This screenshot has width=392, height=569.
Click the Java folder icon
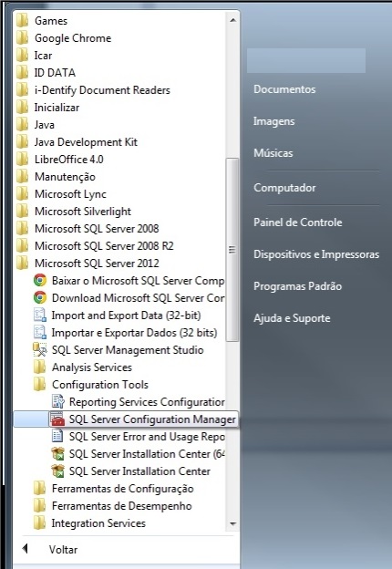[22, 124]
